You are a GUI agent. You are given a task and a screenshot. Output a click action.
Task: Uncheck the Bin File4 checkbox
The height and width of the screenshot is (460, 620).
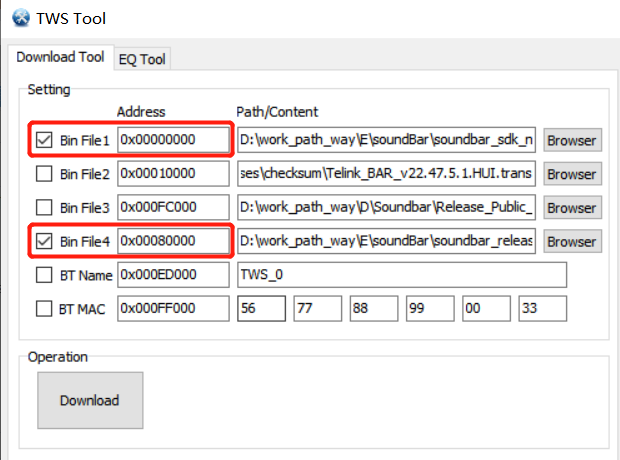tap(44, 241)
